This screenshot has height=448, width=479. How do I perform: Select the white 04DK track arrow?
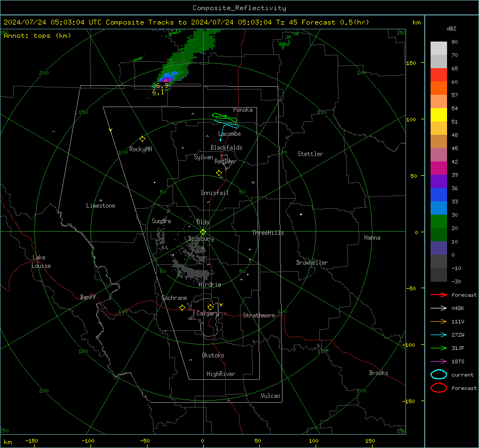coord(439,308)
